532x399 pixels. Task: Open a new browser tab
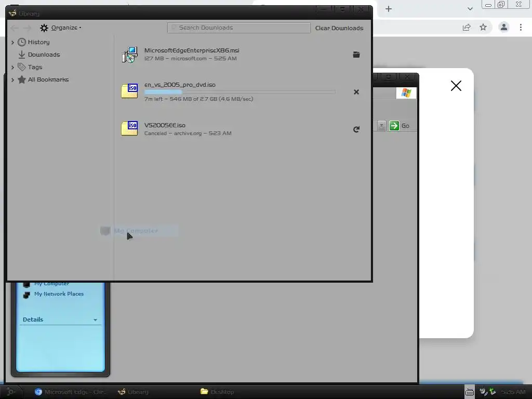pos(389,9)
